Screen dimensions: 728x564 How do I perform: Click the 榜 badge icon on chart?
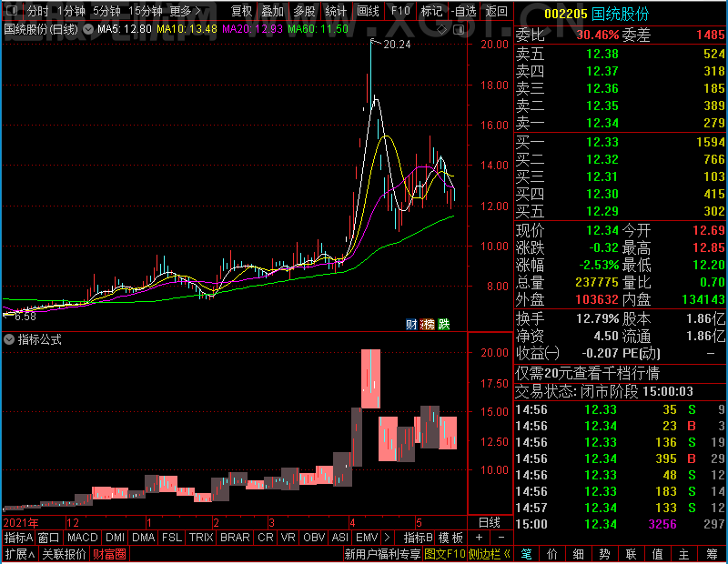[427, 324]
